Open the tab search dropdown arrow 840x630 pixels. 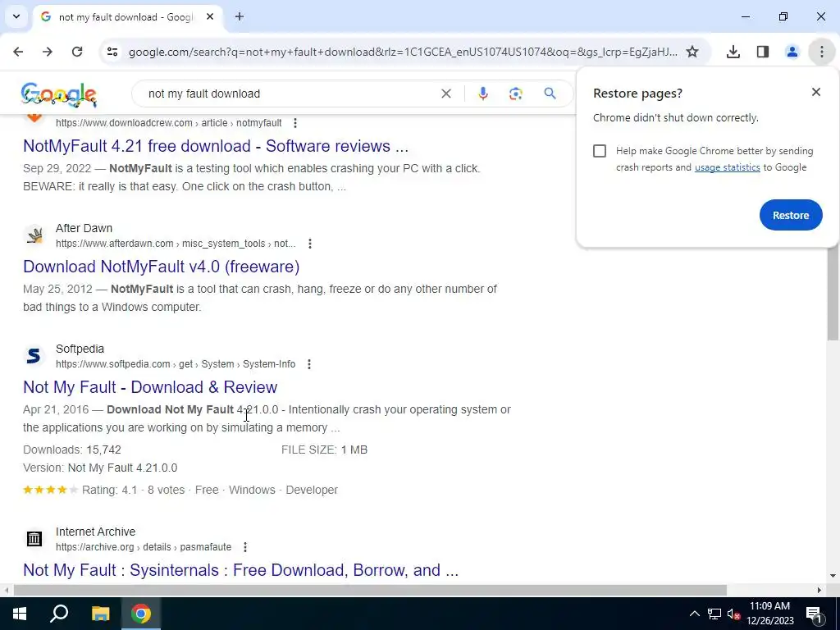pyautogui.click(x=16, y=16)
